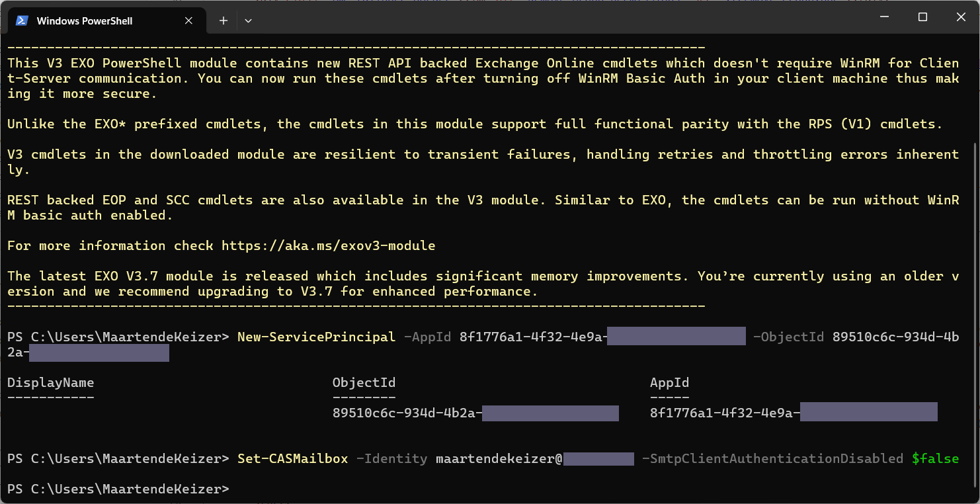
Task: Click the https://aka.ms/exov3-module URL
Action: pos(329,246)
